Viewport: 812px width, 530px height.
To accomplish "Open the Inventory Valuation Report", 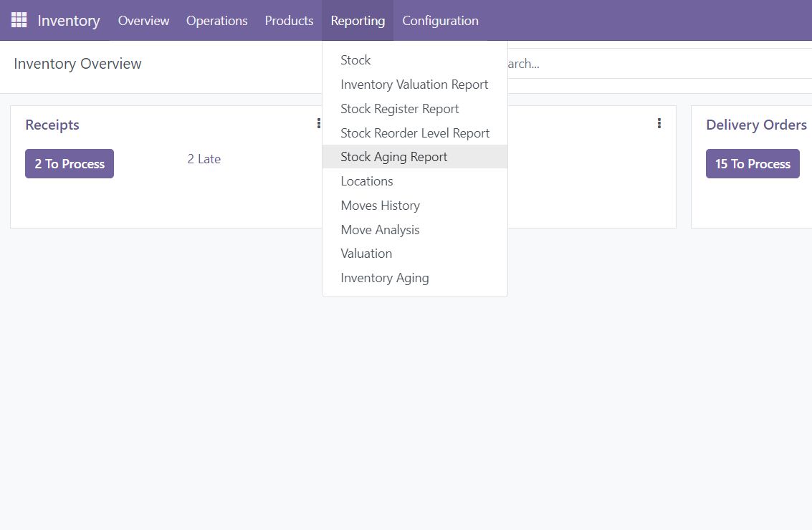I will coord(414,85).
